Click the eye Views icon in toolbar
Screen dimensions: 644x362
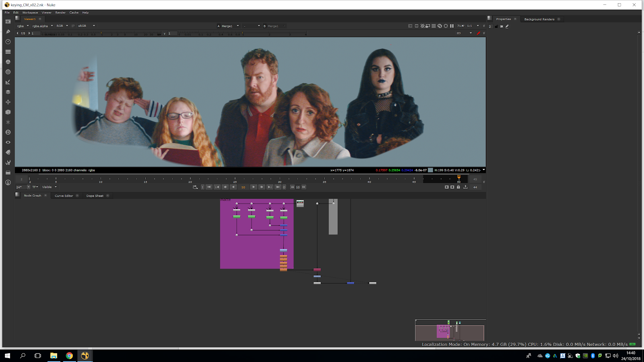[8, 142]
